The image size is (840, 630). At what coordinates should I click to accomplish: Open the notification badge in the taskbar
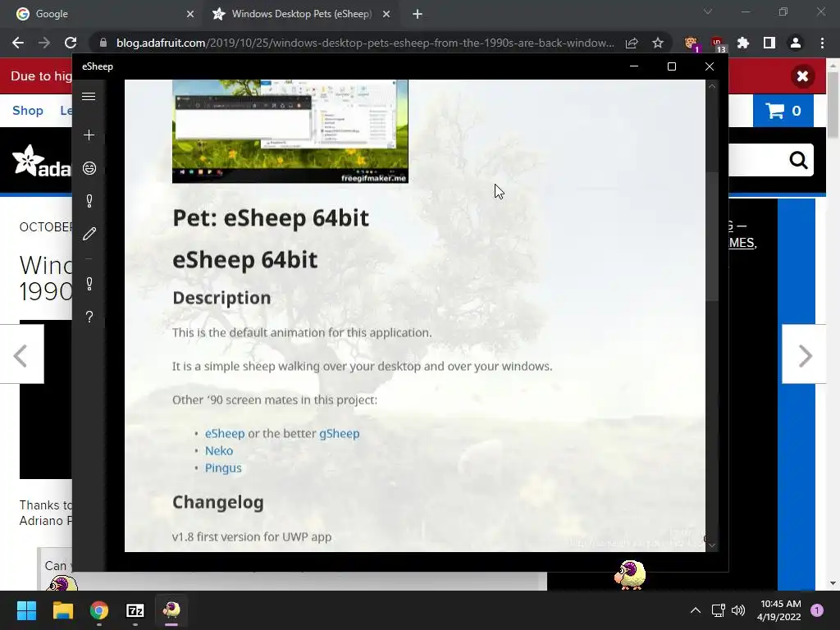pos(817,610)
